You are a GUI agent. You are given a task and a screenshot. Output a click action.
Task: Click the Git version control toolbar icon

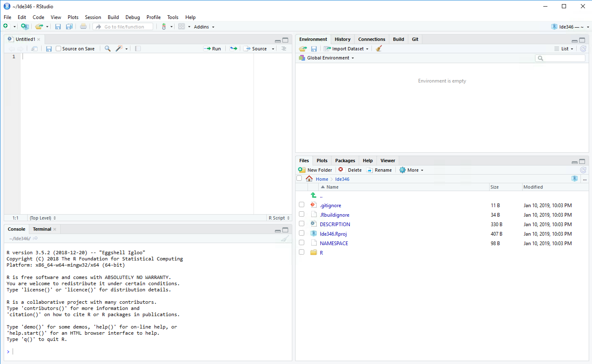(164, 27)
